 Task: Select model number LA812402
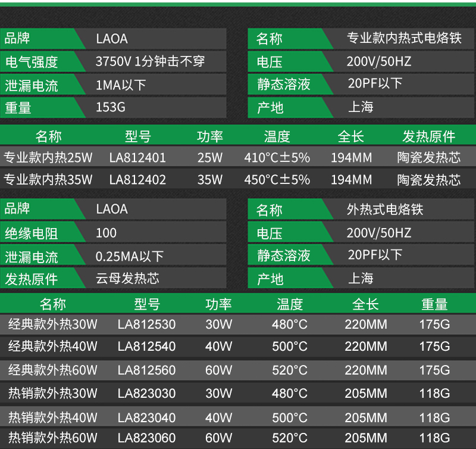137,180
